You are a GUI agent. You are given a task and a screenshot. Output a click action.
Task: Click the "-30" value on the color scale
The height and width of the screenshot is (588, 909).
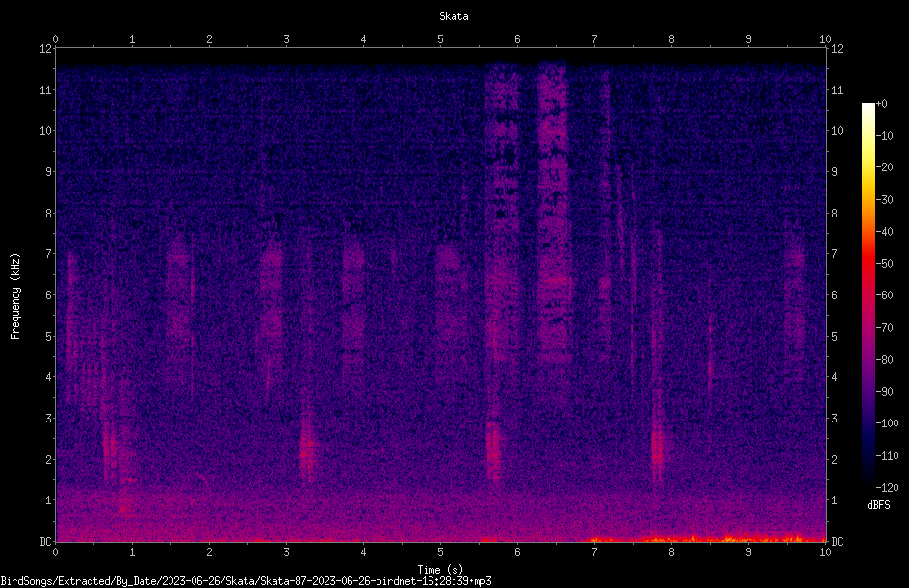[x=884, y=199]
